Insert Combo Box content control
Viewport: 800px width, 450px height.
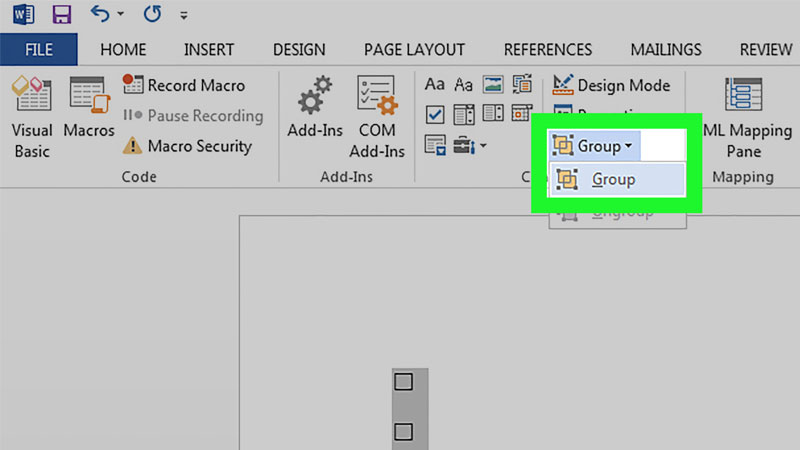pyautogui.click(x=464, y=114)
